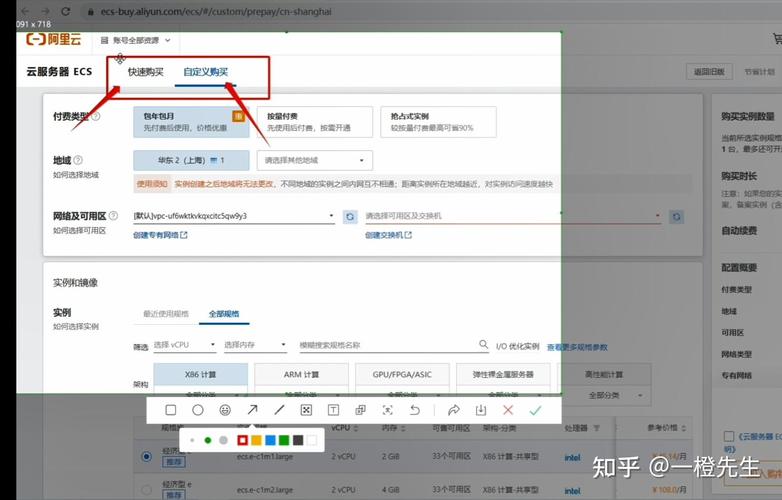Viewport: 782px width, 500px height.
Task: Select the GPU/FPGA/ASIC architecture tab
Action: click(402, 374)
